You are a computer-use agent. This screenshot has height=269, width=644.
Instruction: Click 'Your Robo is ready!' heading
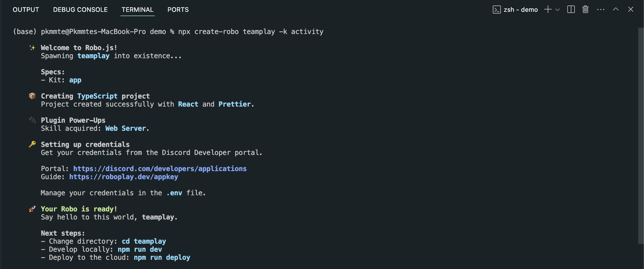79,209
